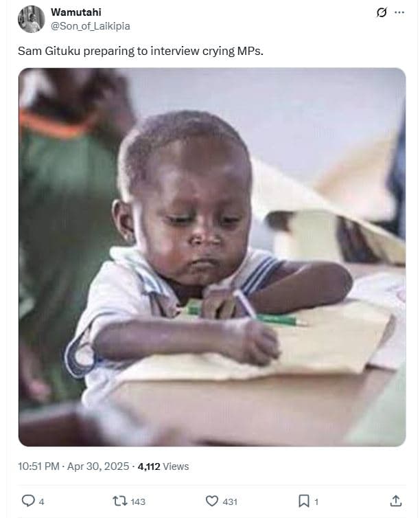The image size is (420, 518).
Task: Click the 10:51 PM timestamp
Action: pyautogui.click(x=38, y=466)
